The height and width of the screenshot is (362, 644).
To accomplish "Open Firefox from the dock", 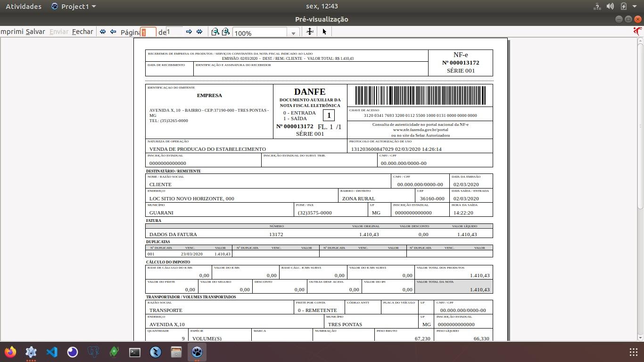I will [10, 352].
